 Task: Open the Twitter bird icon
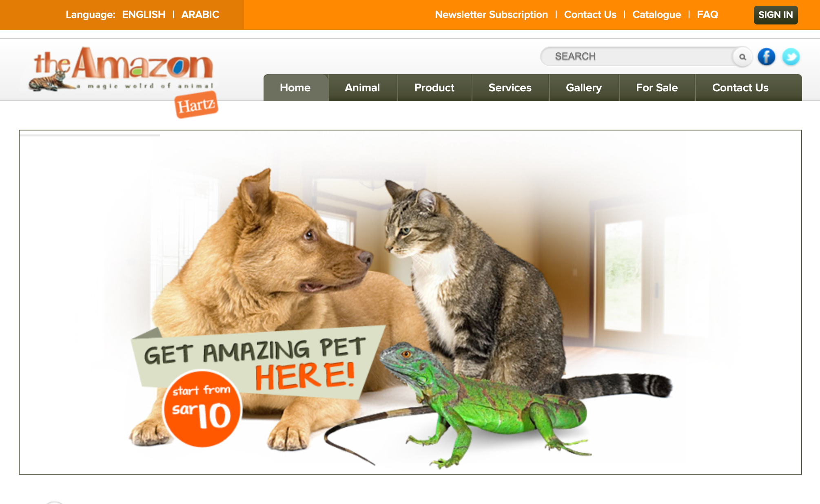coord(791,57)
